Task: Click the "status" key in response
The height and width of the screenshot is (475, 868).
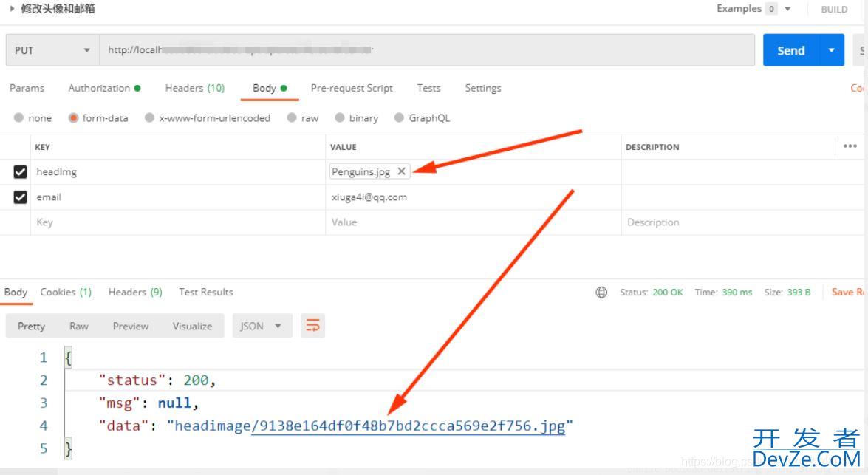Action: [x=131, y=380]
